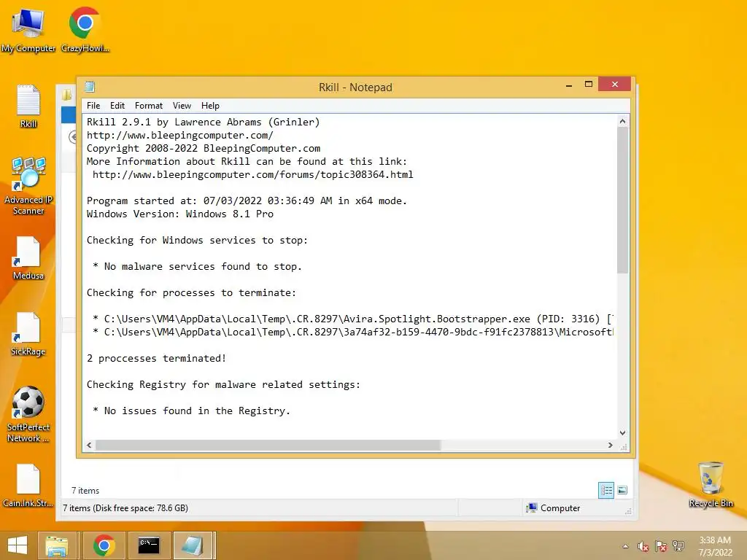This screenshot has height=560, width=747.
Task: Maximize the Rkill Notepad window
Action: 589,85
